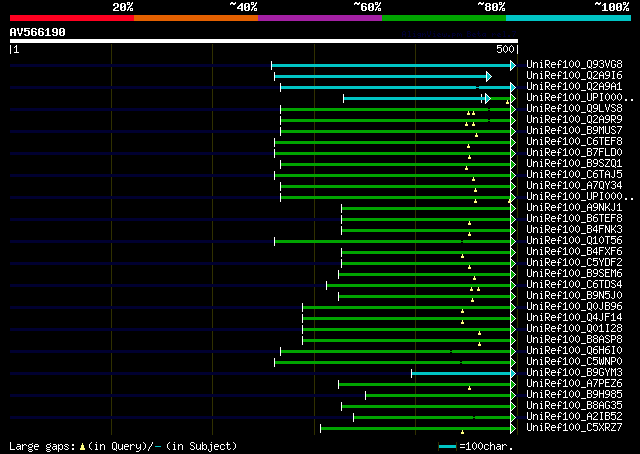The image size is (640, 454).
Task: Select the UniRef100_B7FLD0 label
Action: point(574,153)
